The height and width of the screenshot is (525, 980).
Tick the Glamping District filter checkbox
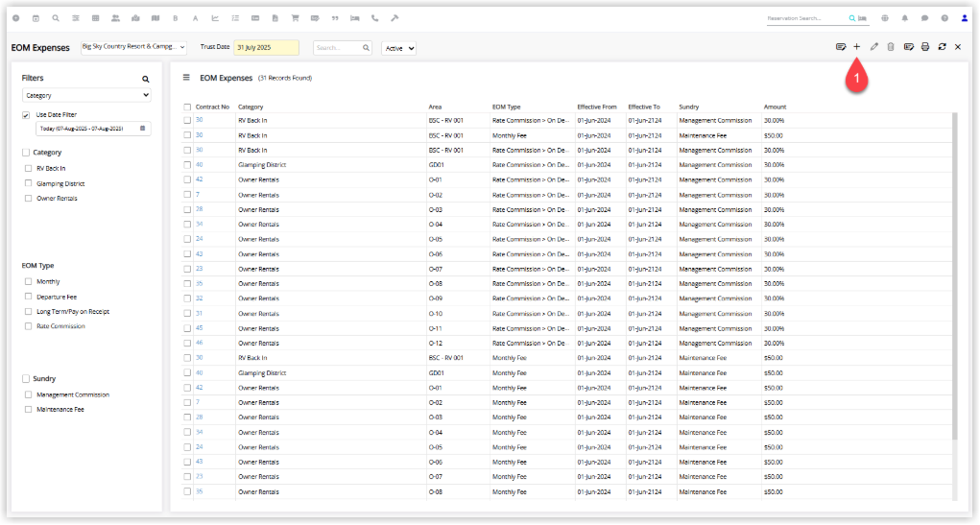click(x=28, y=183)
